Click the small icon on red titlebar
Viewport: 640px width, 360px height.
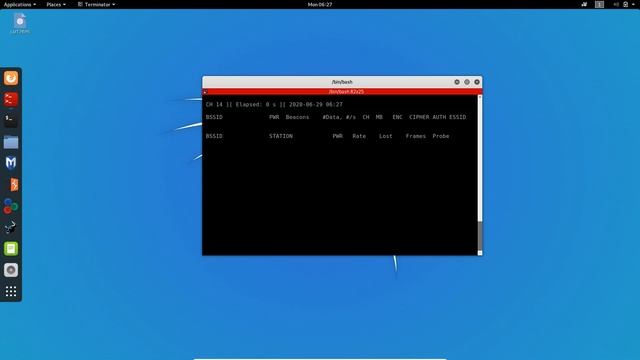pyautogui.click(x=205, y=92)
